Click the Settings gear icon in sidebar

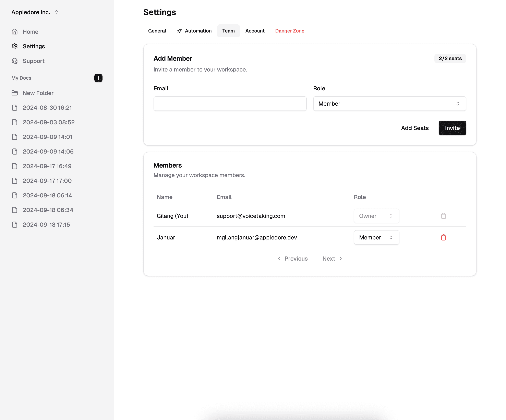[x=15, y=46]
